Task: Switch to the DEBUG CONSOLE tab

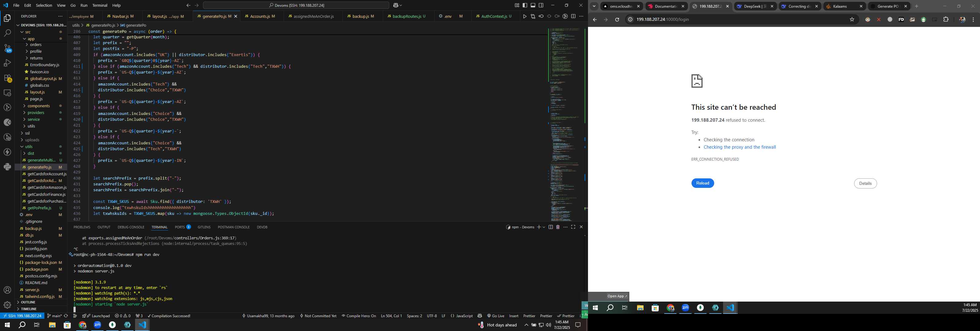Action: click(131, 227)
